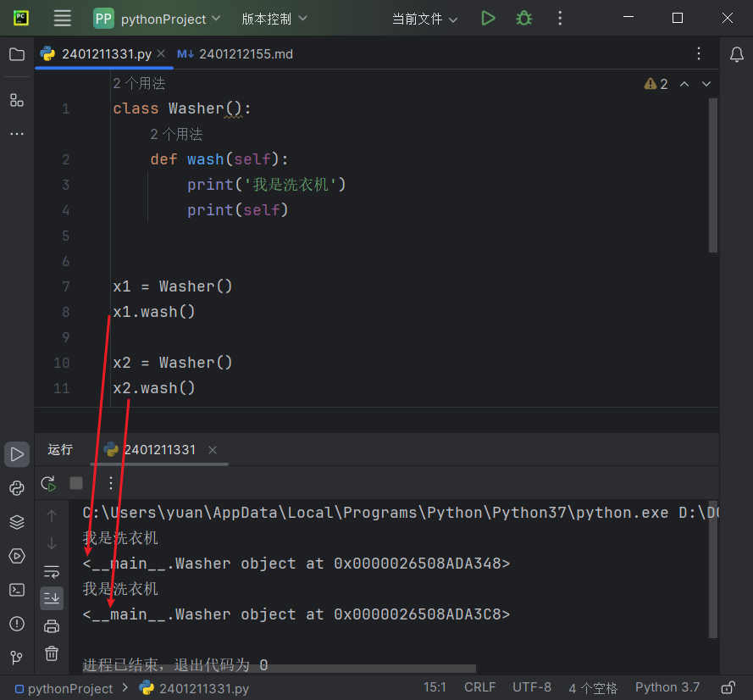This screenshot has width=753, height=700.
Task: Open the Terminal tool window
Action: click(17, 590)
